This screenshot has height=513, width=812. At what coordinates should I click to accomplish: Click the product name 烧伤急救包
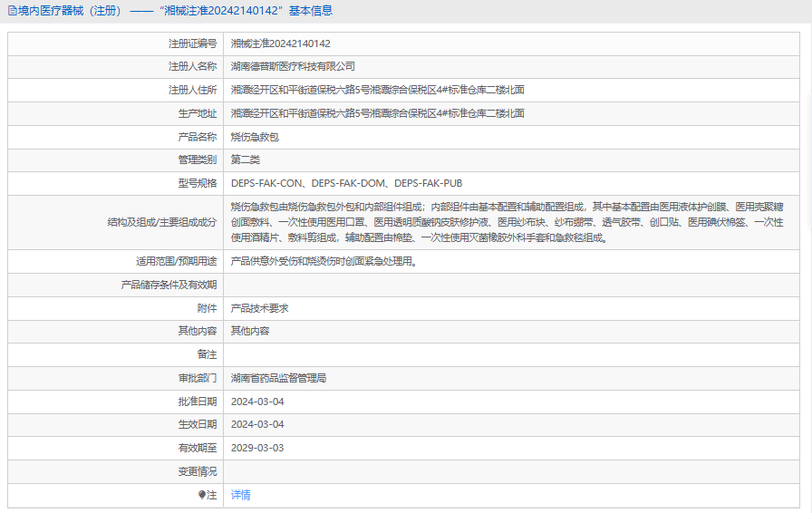click(x=255, y=137)
